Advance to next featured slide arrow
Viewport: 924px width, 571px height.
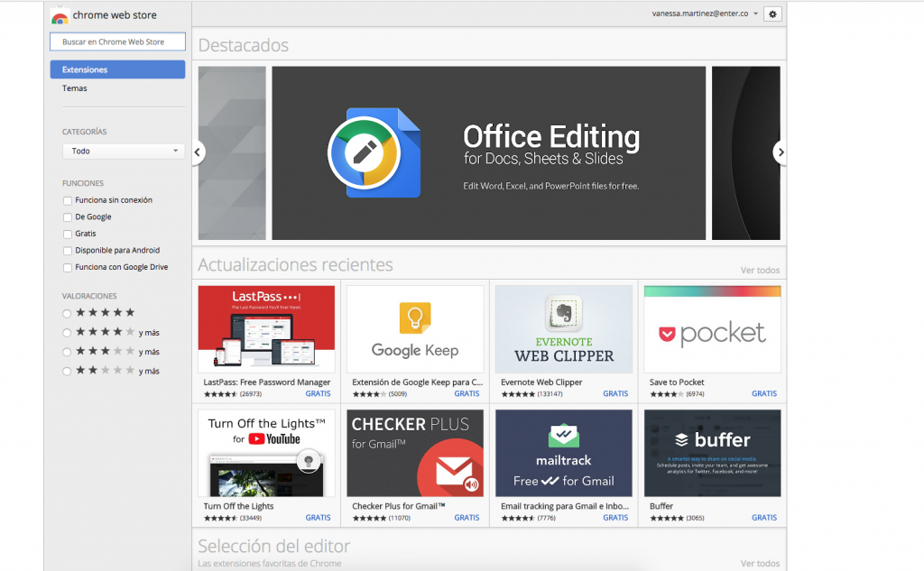tap(781, 152)
